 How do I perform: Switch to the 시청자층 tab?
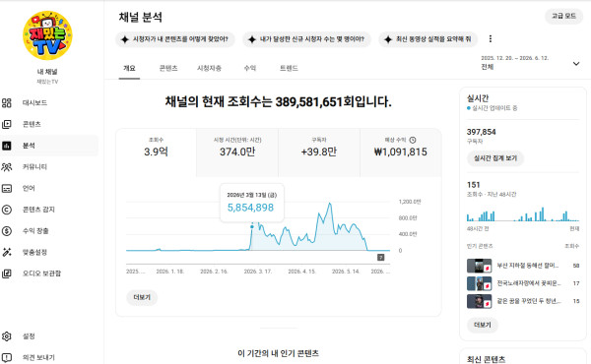point(209,68)
